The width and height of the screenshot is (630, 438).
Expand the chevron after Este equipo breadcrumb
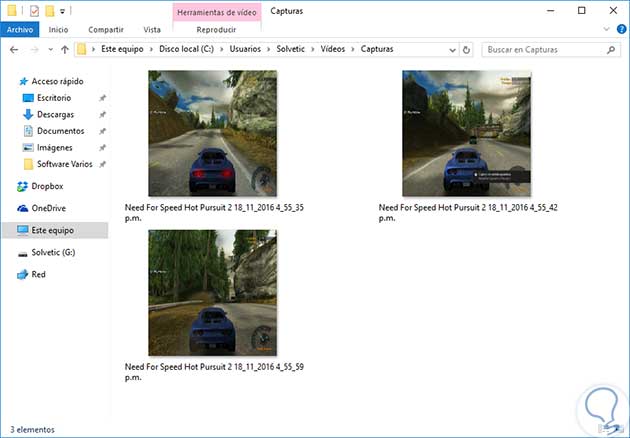click(151, 49)
